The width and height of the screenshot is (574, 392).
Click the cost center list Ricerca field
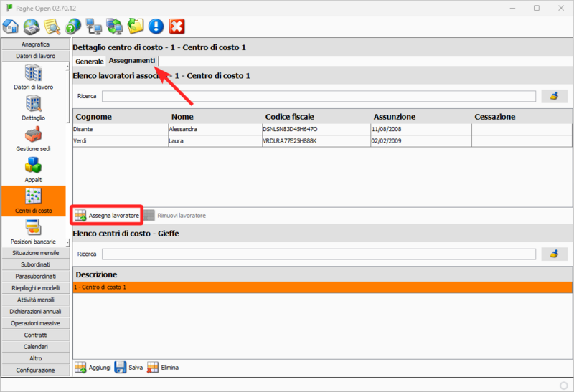(319, 254)
